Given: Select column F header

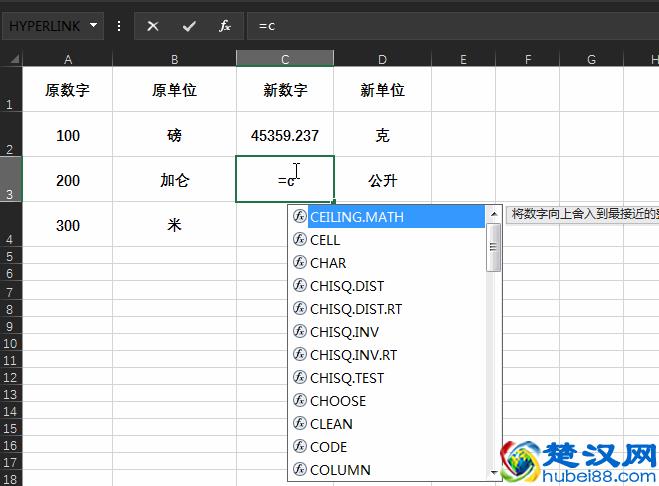Looking at the screenshot, I should coord(528,59).
